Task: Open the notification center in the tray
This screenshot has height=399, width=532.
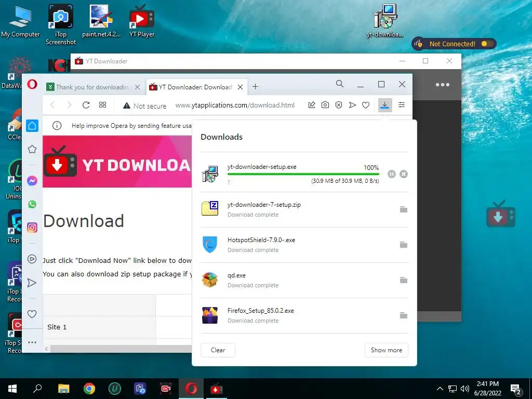Action: point(516,389)
